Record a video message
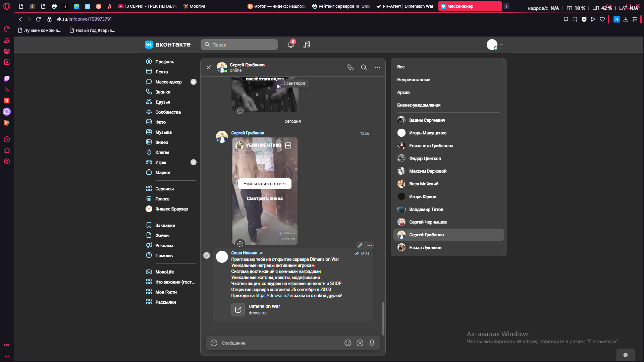 [360, 343]
